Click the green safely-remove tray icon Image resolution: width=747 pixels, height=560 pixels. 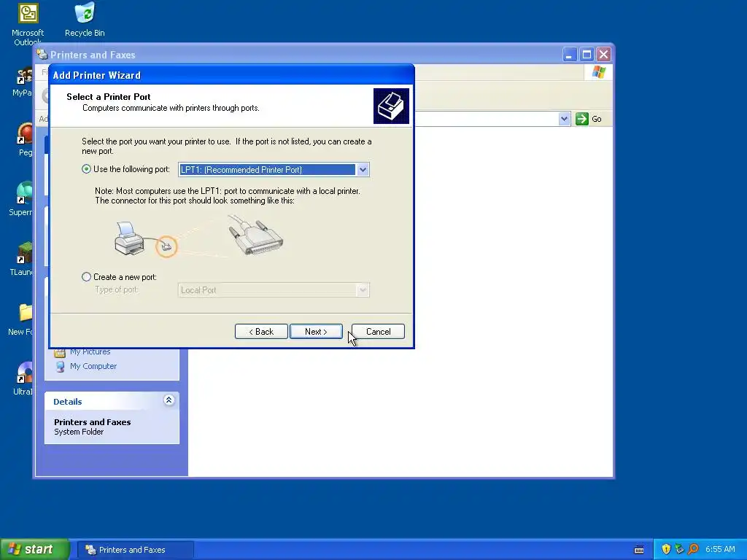pos(679,549)
